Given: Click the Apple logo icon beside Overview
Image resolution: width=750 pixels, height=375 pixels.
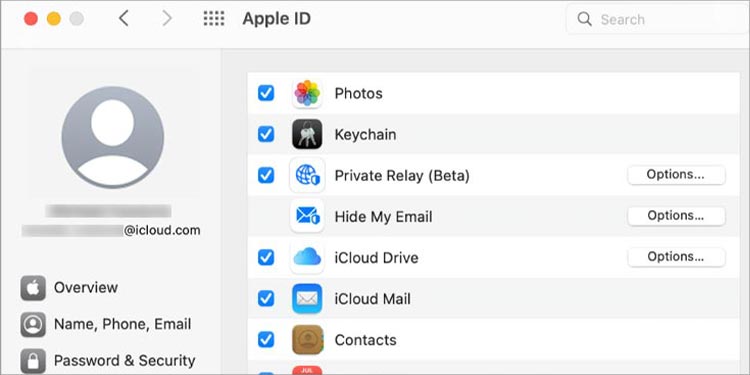Looking at the screenshot, I should point(33,288).
